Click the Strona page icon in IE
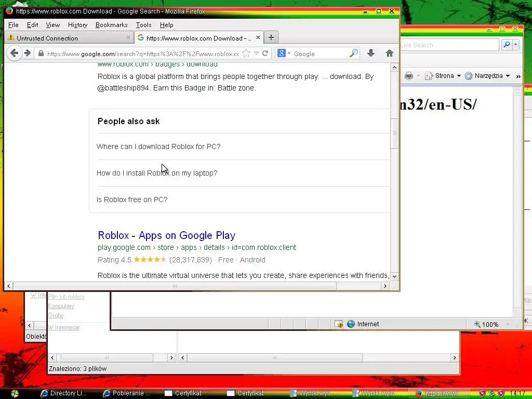Screen dimensions: 532x399 point(429,76)
